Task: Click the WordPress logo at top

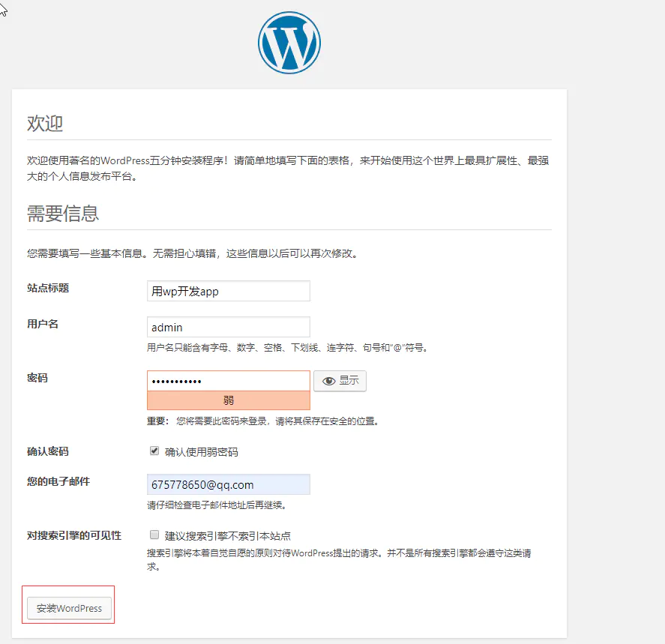Action: pos(289,43)
